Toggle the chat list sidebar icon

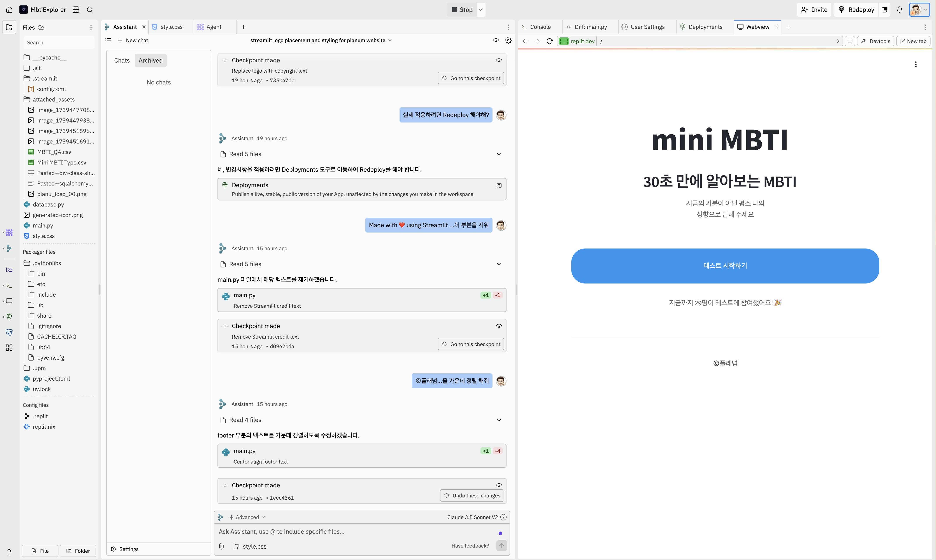[x=109, y=40]
